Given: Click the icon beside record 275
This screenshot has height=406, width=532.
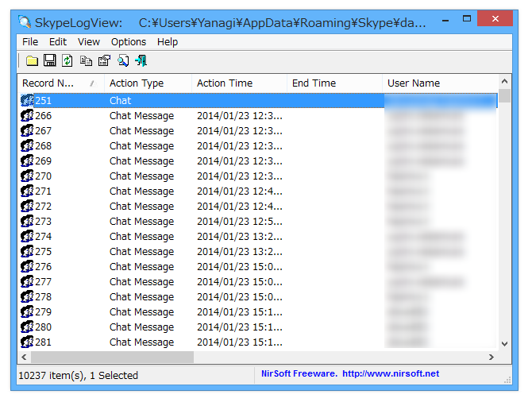Looking at the screenshot, I should point(27,252).
